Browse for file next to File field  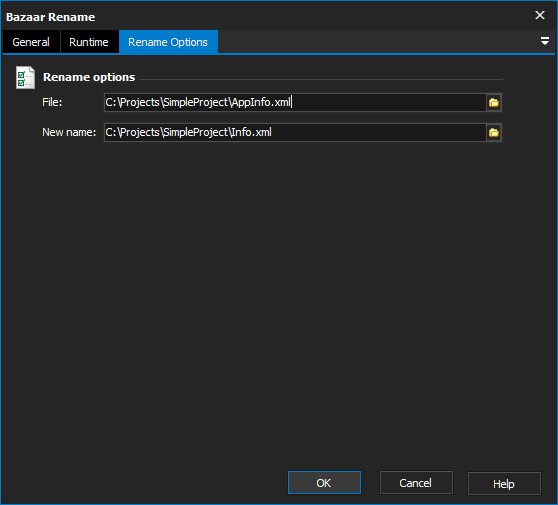point(494,102)
